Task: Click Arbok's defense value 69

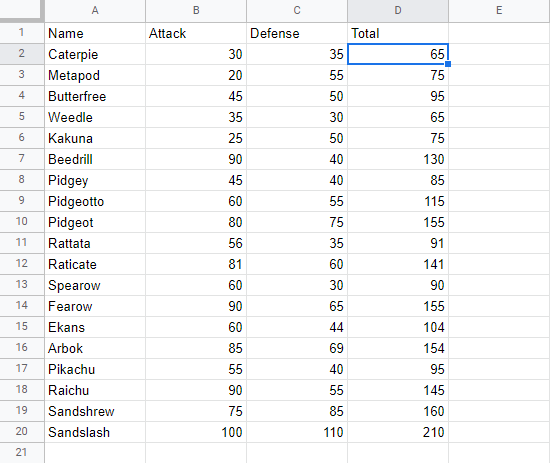Action: 297,348
